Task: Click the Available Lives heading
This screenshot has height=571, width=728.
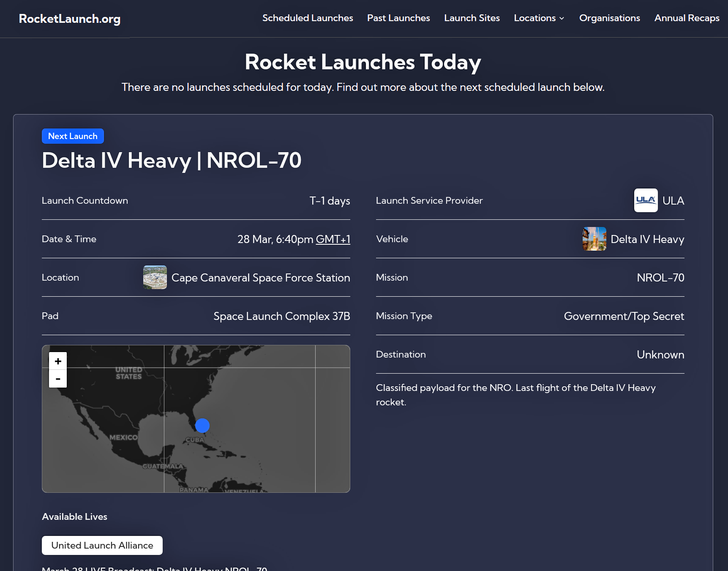Action: (74, 516)
